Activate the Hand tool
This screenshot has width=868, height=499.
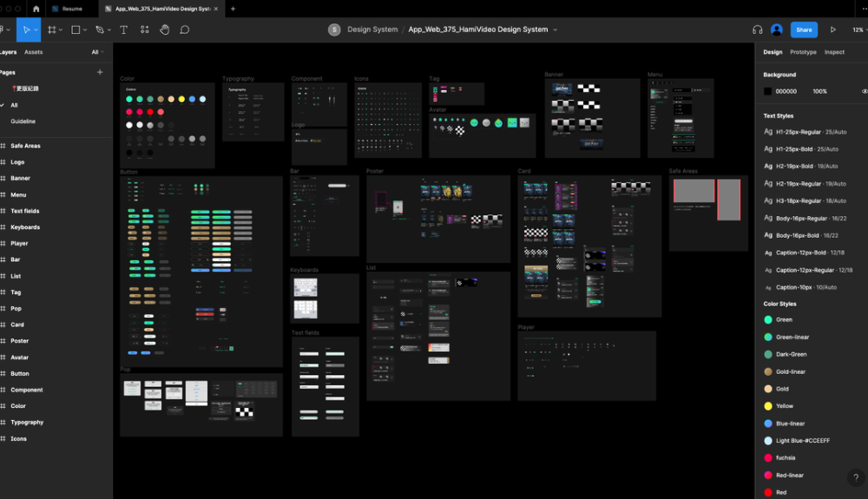pos(165,30)
